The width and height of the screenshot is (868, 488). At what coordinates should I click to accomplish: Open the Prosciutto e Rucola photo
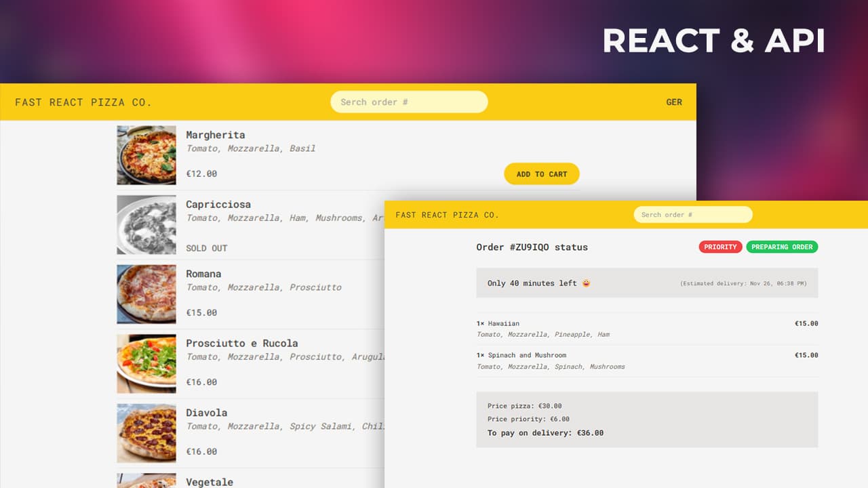(146, 363)
